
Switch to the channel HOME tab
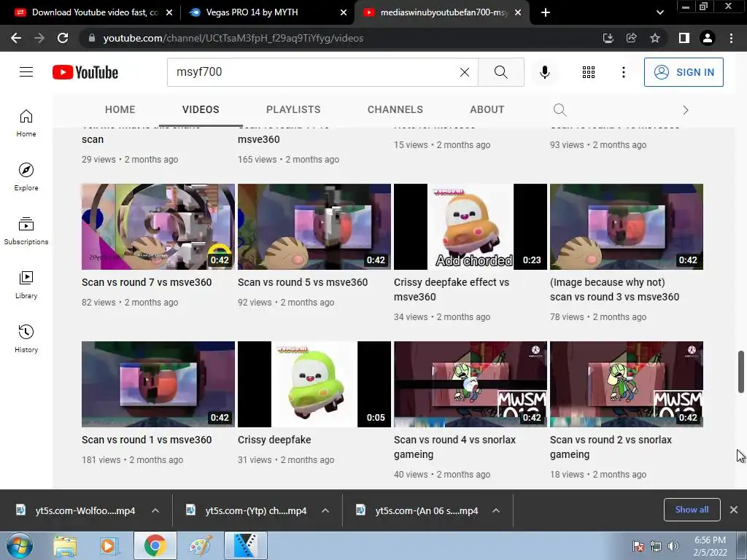(x=120, y=109)
